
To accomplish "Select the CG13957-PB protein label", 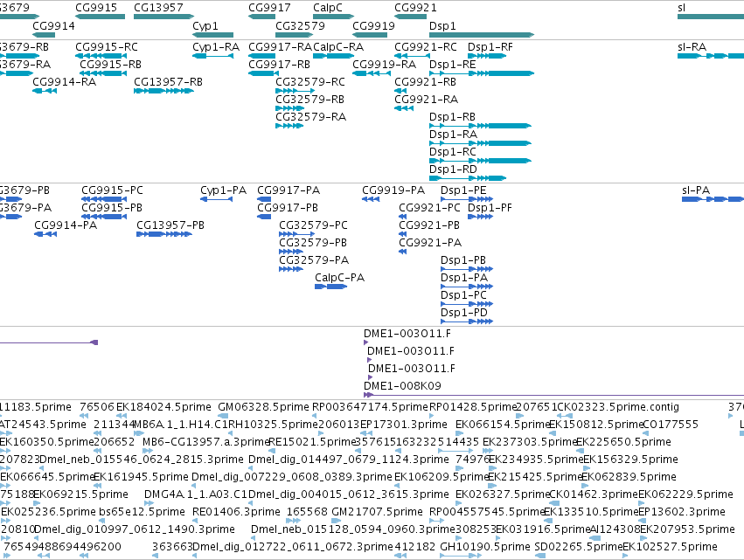I will click(x=170, y=225).
